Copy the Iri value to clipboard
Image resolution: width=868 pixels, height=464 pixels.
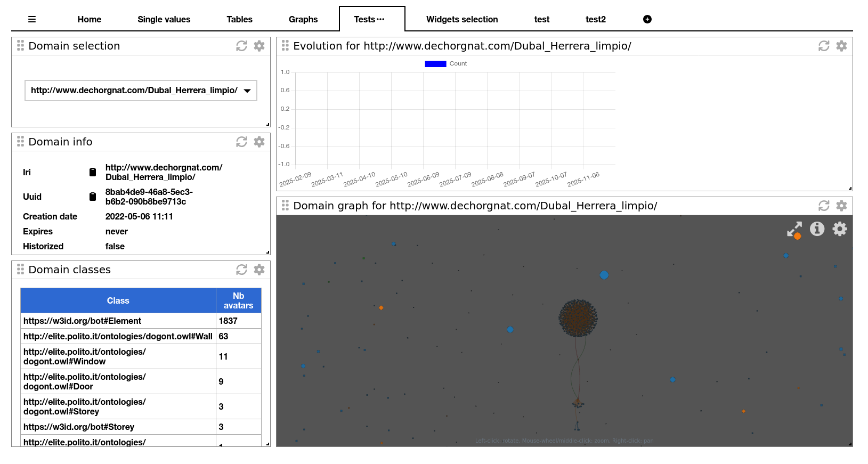pyautogui.click(x=93, y=172)
